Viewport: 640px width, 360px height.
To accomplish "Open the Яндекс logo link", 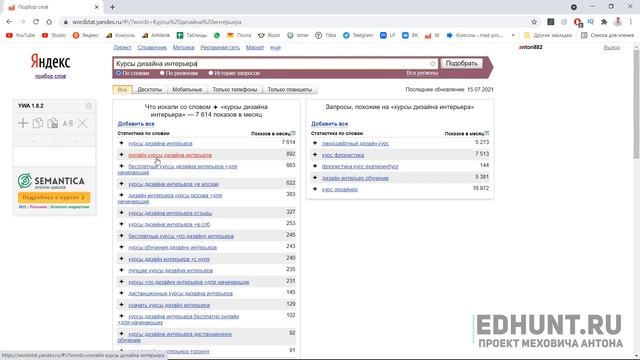I will click(x=50, y=62).
